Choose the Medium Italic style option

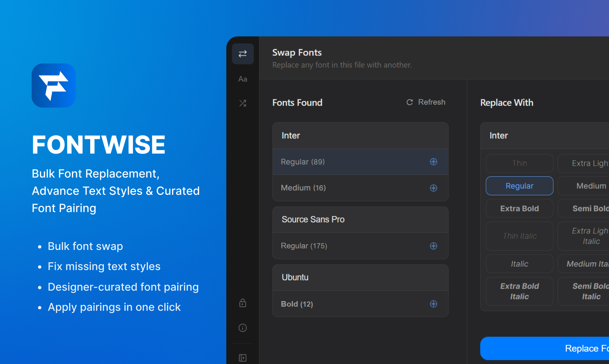(x=583, y=264)
